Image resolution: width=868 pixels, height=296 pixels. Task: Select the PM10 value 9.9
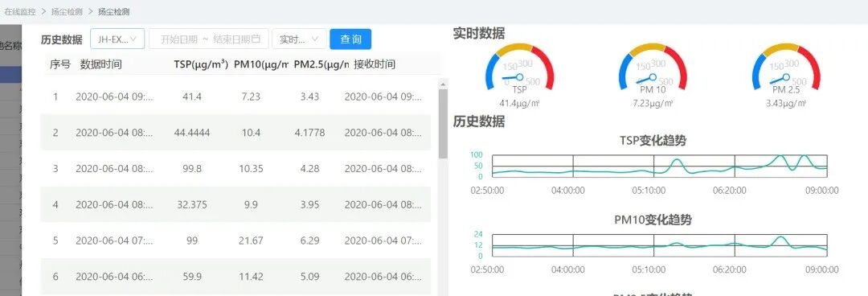click(x=251, y=204)
